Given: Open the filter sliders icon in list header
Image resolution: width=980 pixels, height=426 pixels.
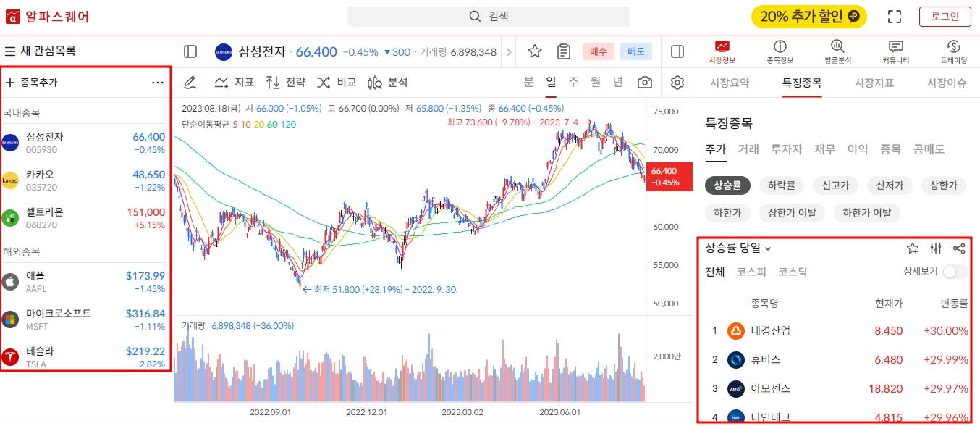Looking at the screenshot, I should point(936,248).
